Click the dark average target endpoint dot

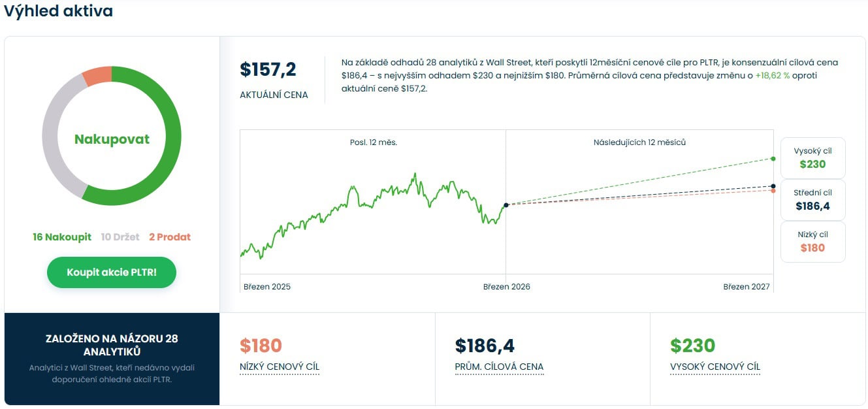773,186
